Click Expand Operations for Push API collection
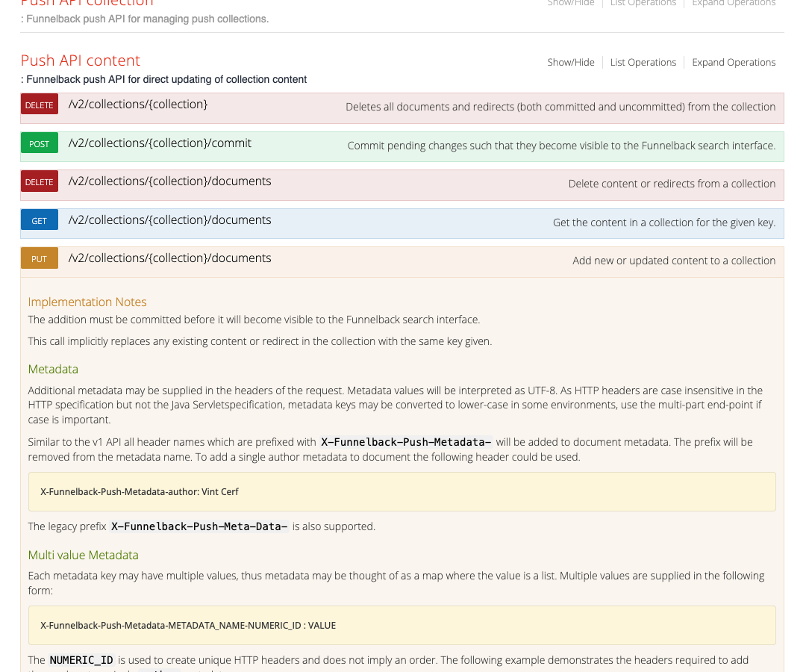The width and height of the screenshot is (809, 672). pyautogui.click(x=734, y=4)
